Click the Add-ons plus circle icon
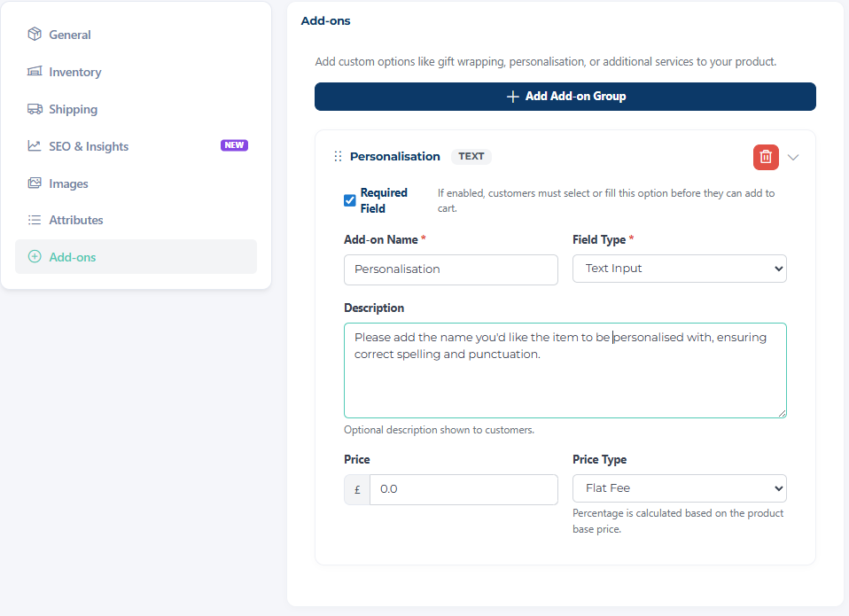Image resolution: width=849 pixels, height=616 pixels. coord(35,257)
